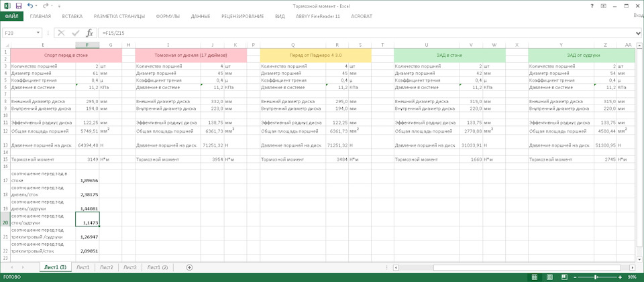The height and width of the screenshot is (282, 644).
Task: Switch to the Лист2 sheet tab
Action: coord(105,267)
